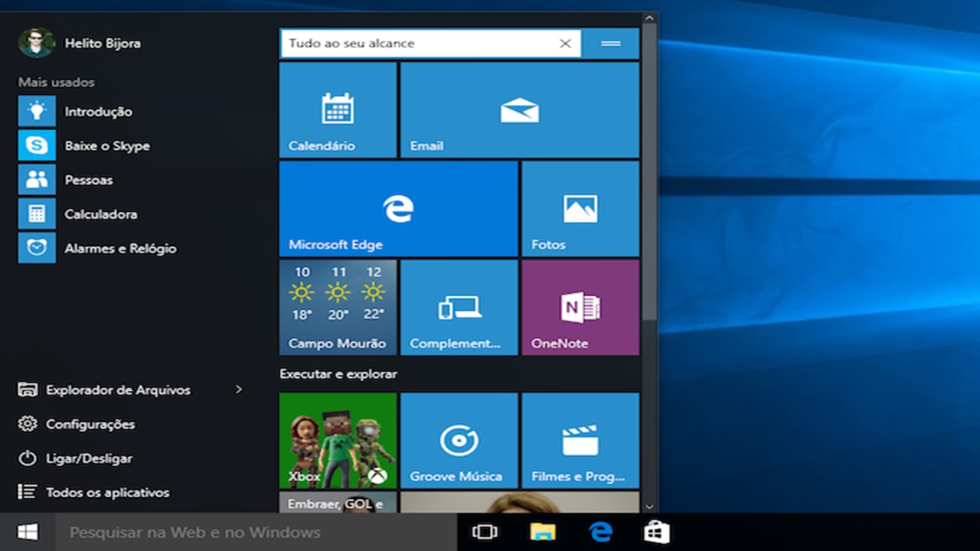Open File Explorer from the taskbar
The width and height of the screenshot is (980, 551).
point(543,533)
